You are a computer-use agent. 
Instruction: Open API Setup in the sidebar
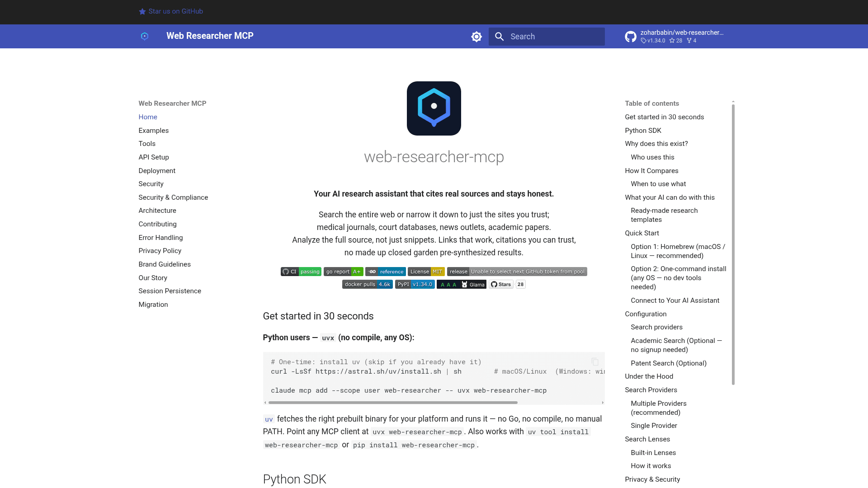154,157
